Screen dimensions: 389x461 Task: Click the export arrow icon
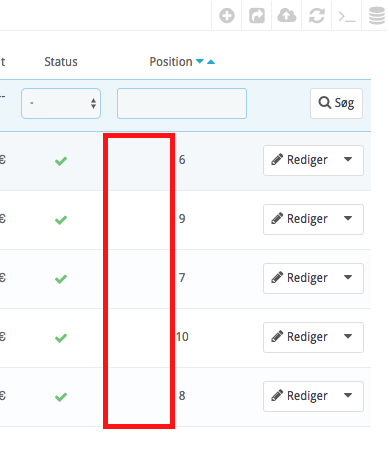(257, 15)
